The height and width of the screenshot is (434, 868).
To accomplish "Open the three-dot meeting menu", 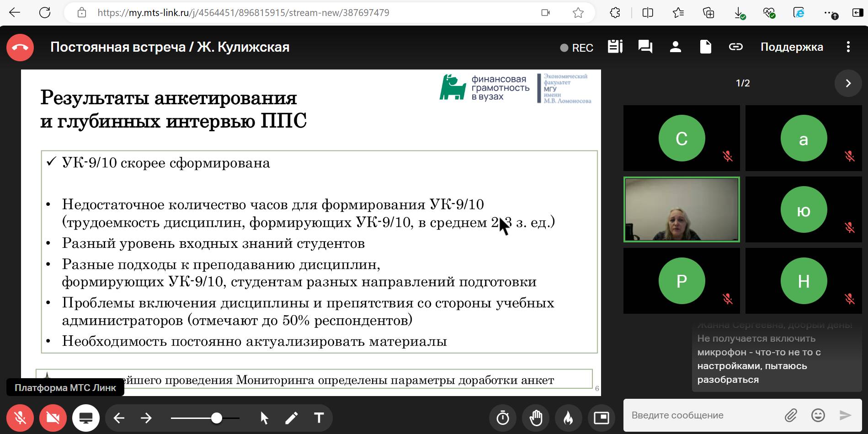I will coord(848,47).
